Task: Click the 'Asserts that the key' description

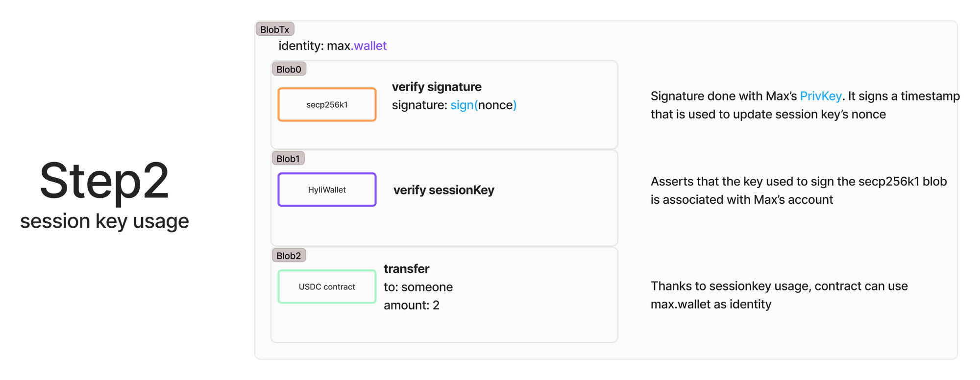Action: (x=799, y=190)
